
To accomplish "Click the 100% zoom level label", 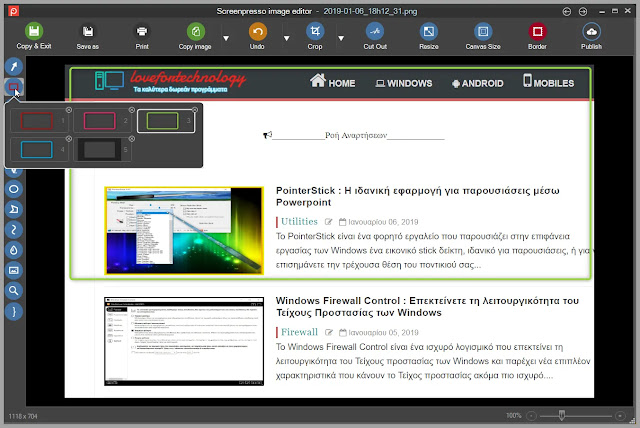I will click(x=514, y=415).
